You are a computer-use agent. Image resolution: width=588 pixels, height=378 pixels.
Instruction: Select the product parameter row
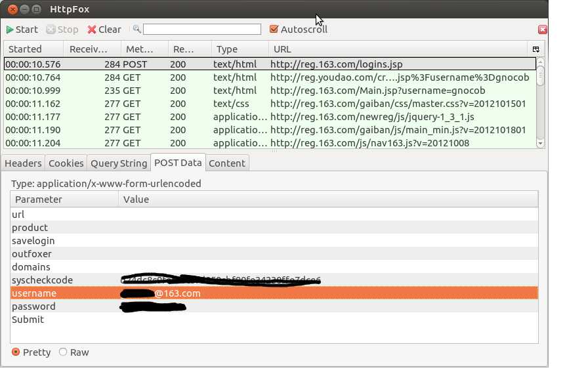coord(274,227)
